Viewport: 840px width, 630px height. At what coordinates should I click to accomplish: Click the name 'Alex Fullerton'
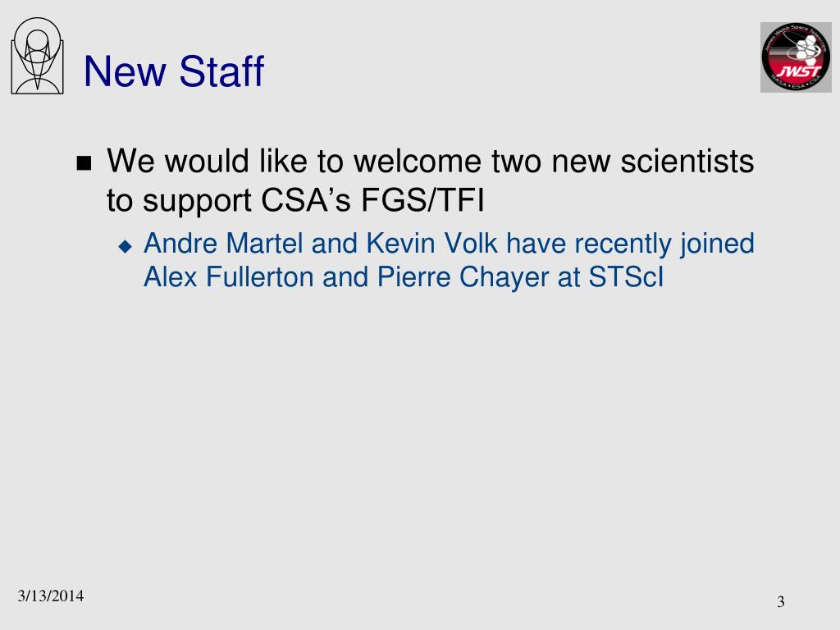[x=229, y=277]
